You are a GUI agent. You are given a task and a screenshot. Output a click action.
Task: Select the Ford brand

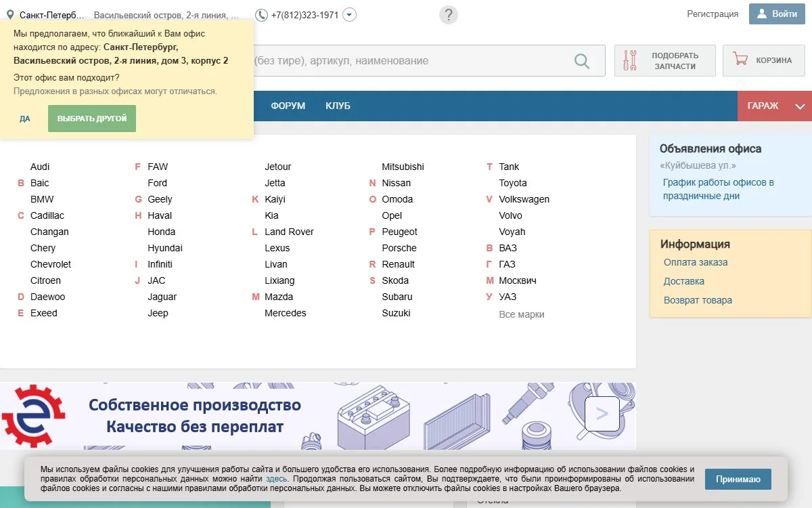[158, 183]
